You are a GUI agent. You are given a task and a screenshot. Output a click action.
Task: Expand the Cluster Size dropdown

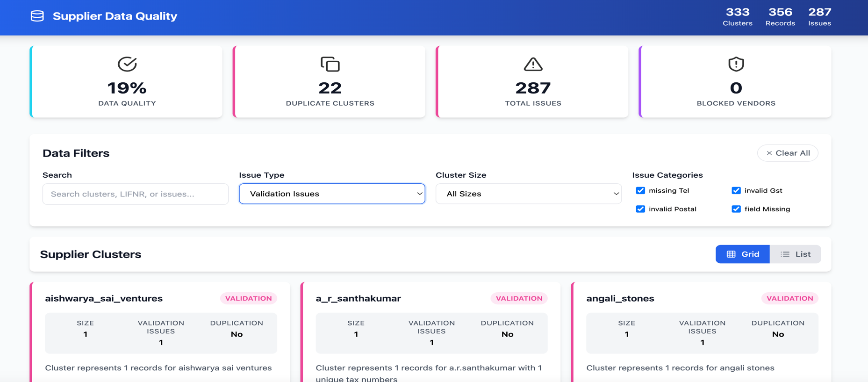coord(528,194)
